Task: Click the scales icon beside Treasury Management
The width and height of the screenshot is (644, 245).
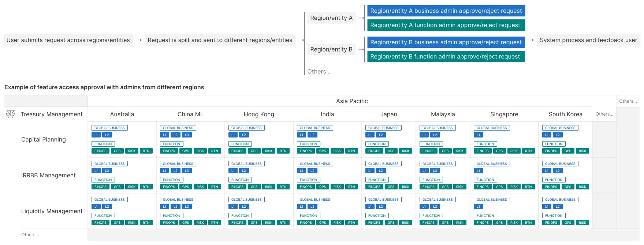Action: 11,114
